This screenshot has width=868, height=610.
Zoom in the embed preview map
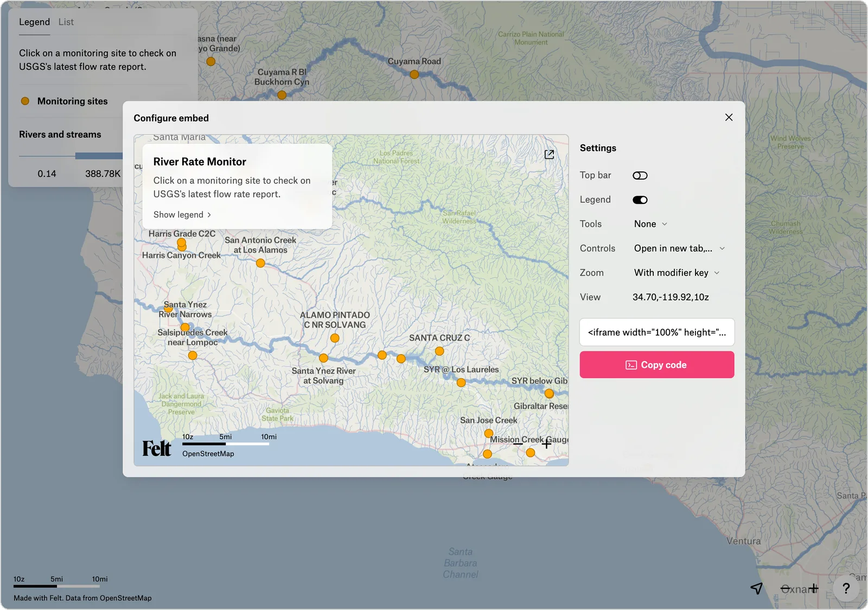pos(547,444)
